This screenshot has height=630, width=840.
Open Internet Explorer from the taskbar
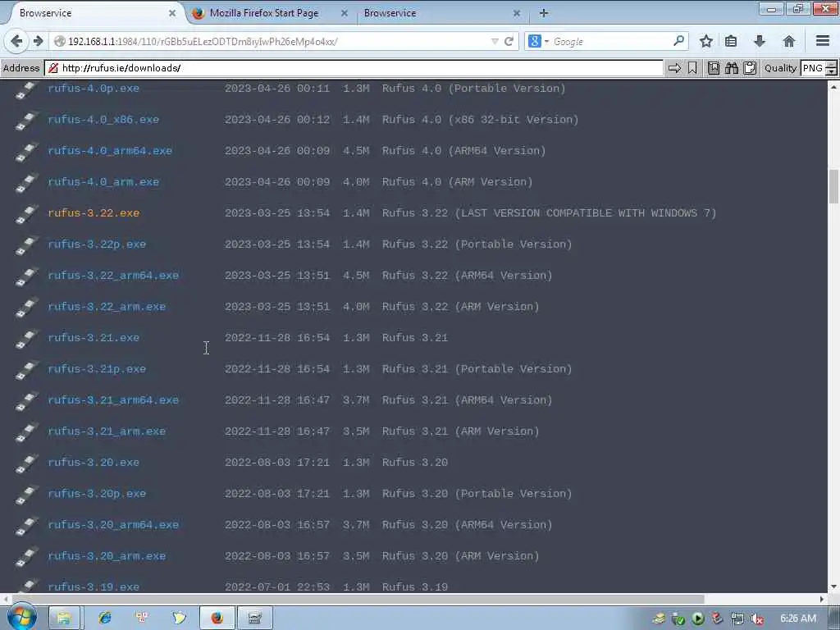point(105,618)
